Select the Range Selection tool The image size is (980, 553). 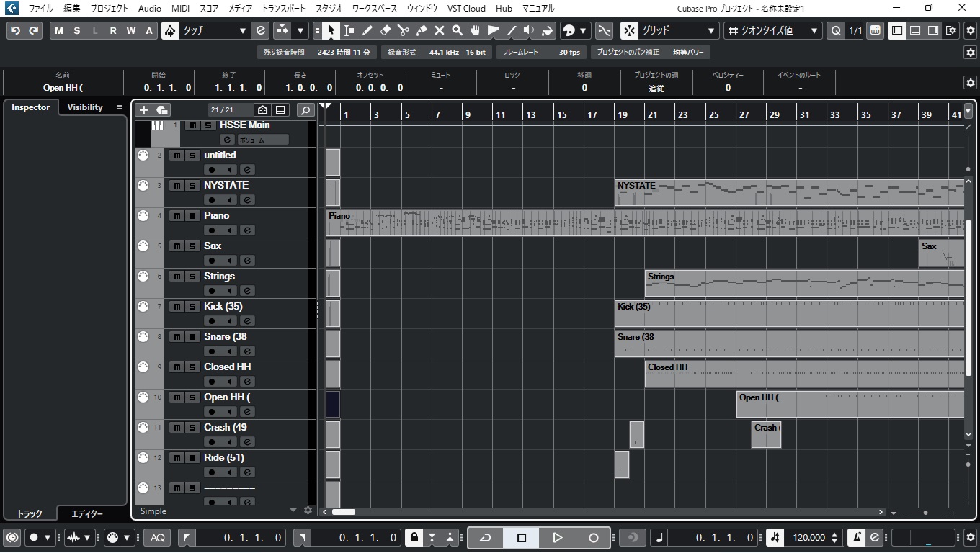[x=349, y=31]
